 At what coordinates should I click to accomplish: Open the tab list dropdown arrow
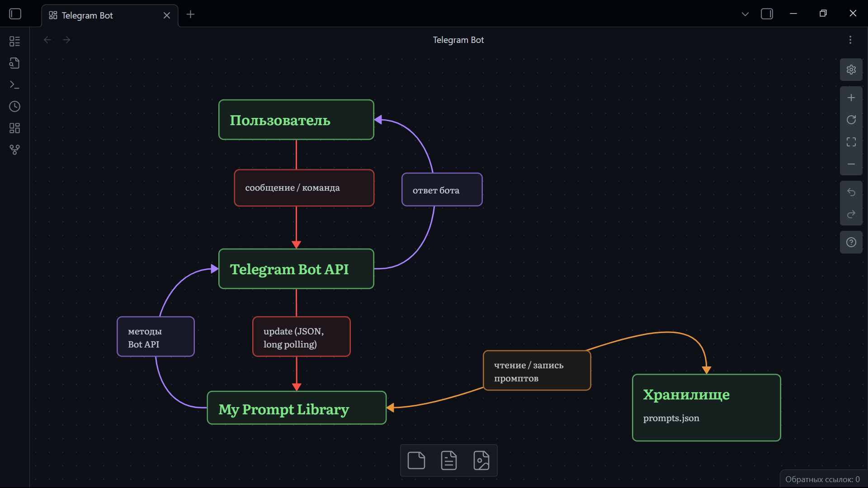point(745,14)
